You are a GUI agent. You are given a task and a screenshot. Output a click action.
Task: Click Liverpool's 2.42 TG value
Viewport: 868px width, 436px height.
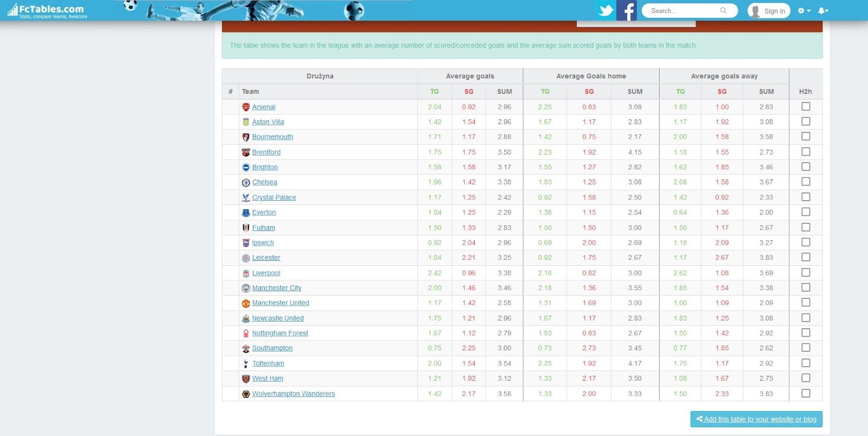(435, 273)
